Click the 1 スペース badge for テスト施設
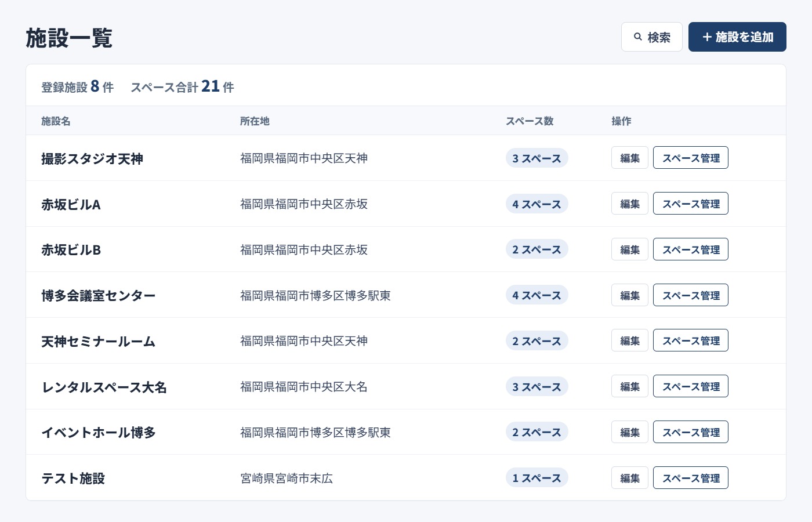Screen dimensions: 812x522 (x=536, y=478)
